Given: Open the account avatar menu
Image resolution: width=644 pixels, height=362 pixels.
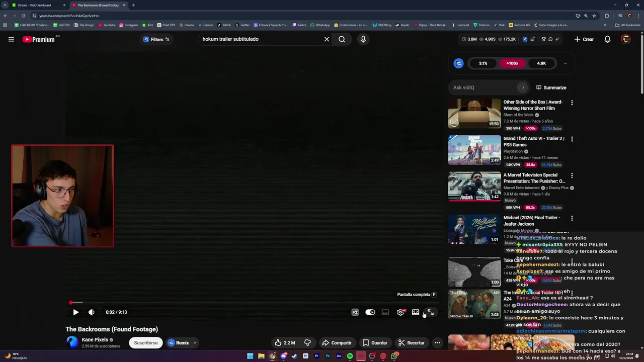Looking at the screenshot, I should coord(626,39).
